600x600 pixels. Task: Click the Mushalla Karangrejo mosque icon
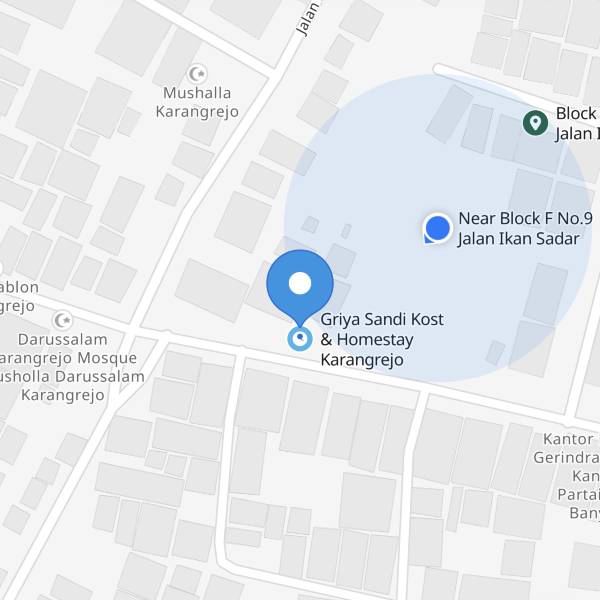tap(197, 73)
